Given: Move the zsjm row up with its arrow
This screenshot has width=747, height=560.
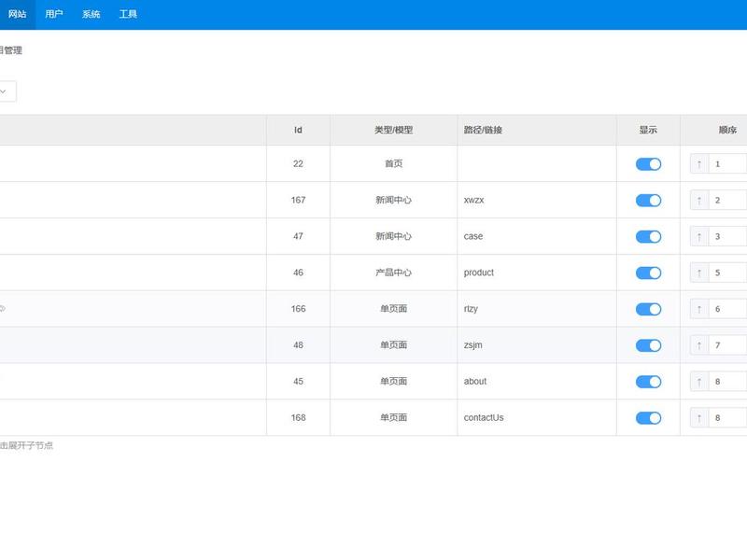Looking at the screenshot, I should [699, 345].
